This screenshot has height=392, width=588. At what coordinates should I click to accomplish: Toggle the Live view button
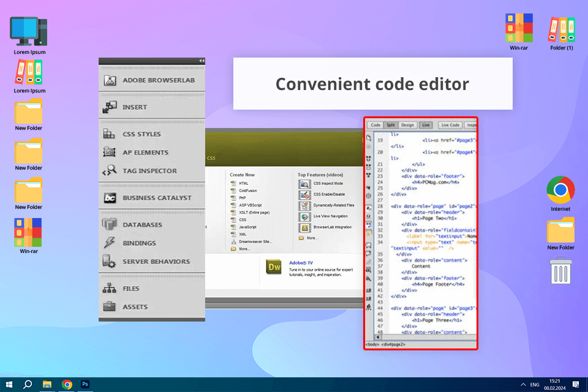(426, 125)
